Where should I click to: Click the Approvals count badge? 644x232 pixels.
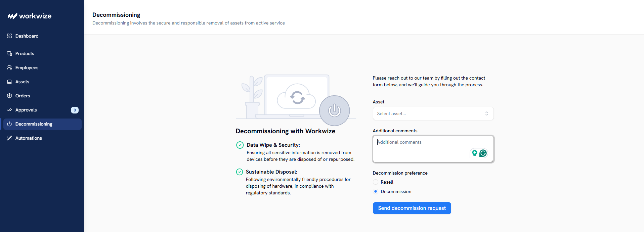tap(75, 110)
